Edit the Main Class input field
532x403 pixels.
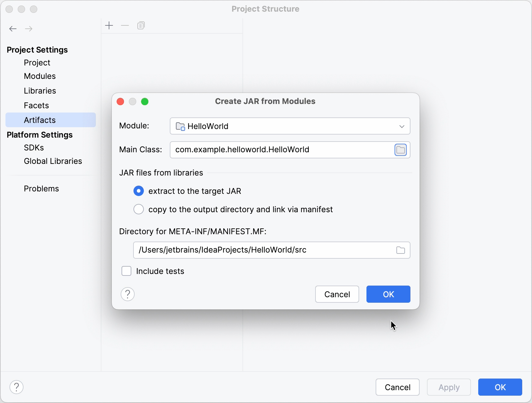275,150
